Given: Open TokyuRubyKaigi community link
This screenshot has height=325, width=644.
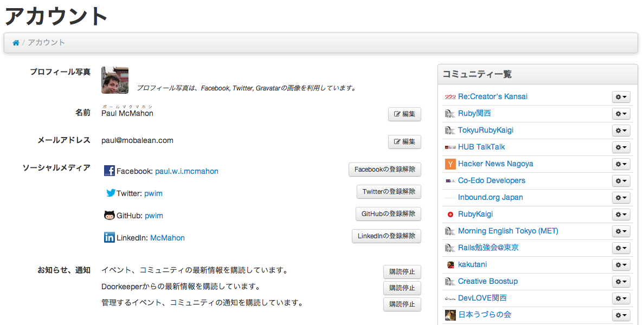Looking at the screenshot, I should coord(486,130).
